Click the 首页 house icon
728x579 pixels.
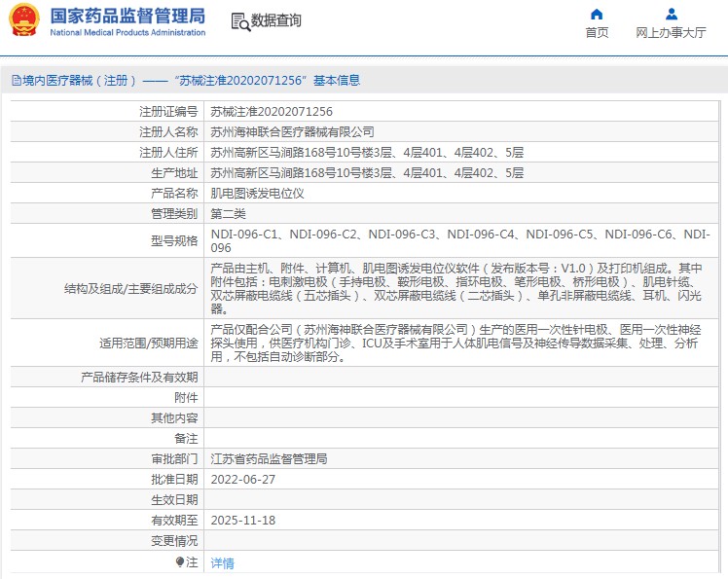(597, 14)
